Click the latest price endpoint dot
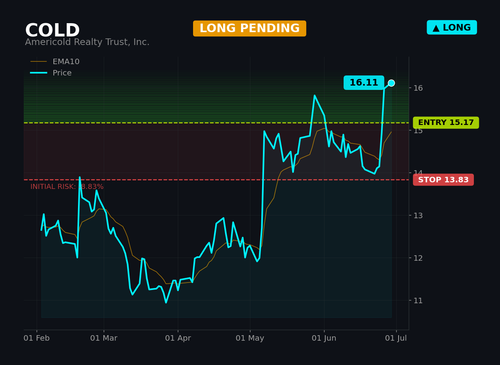500x365 pixels. 391,83
